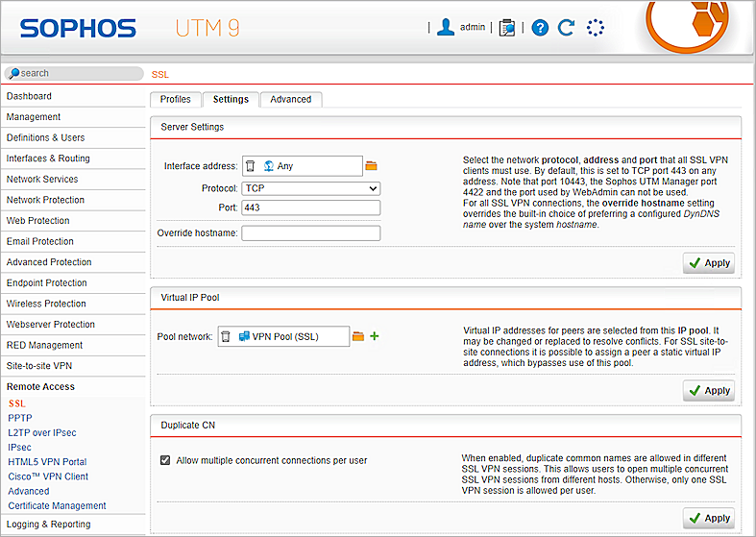Expand the Management menu
Screen dimensions: 756x537
(x=73, y=117)
